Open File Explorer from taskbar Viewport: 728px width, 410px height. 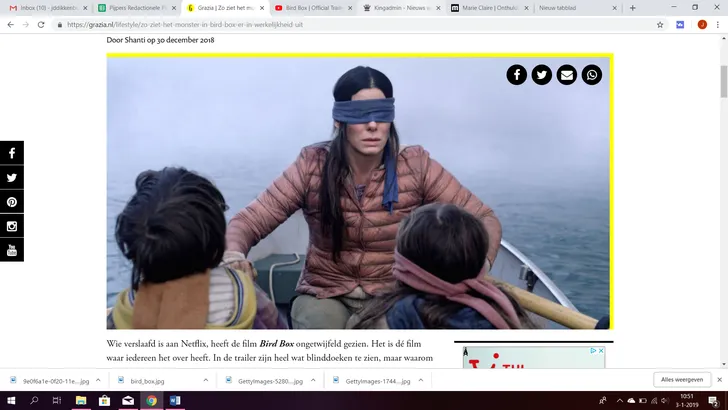pyautogui.click(x=81, y=400)
